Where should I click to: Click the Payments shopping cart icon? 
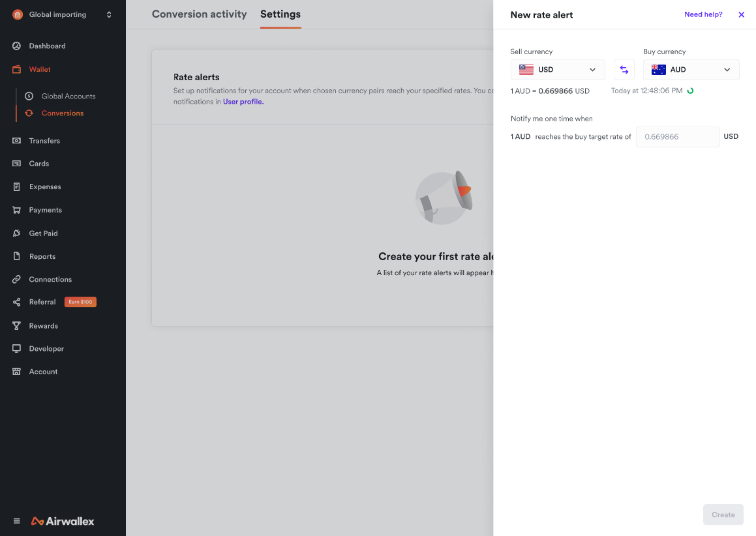click(x=17, y=210)
